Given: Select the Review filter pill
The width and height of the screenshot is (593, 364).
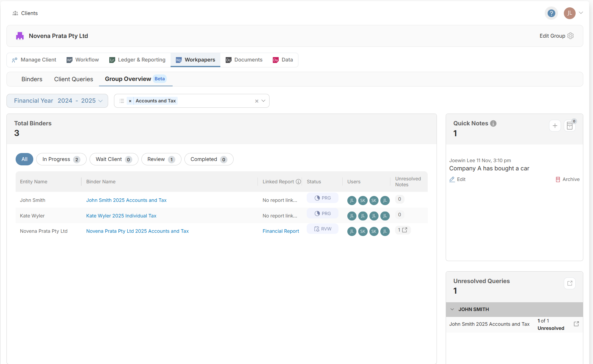Looking at the screenshot, I should pyautogui.click(x=161, y=159).
